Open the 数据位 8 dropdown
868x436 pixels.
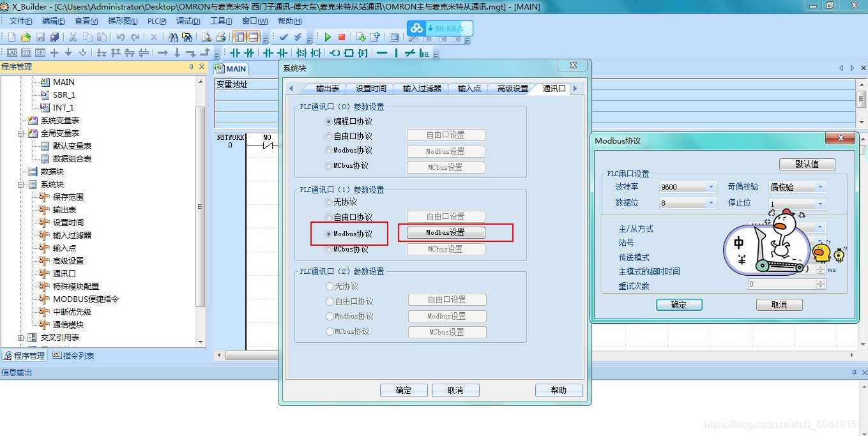712,203
